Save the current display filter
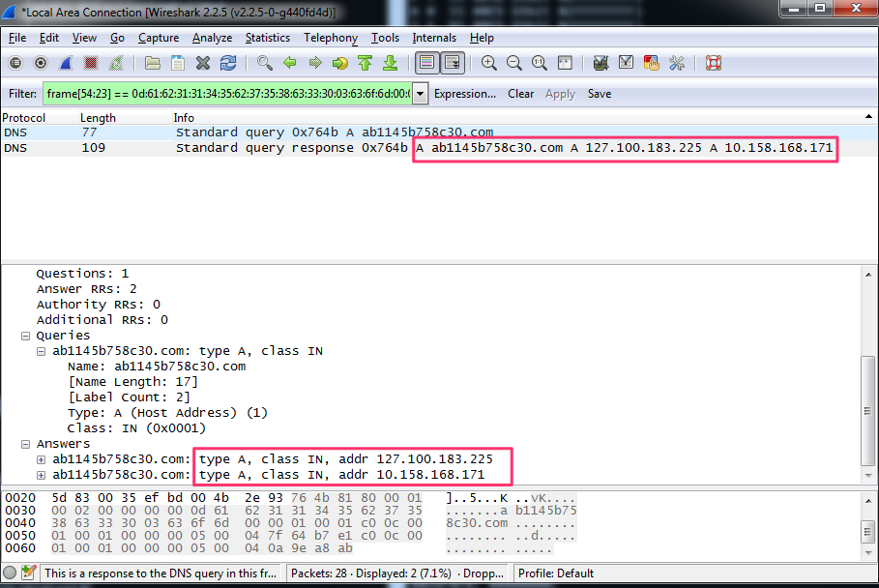This screenshot has width=879, height=588. (600, 94)
